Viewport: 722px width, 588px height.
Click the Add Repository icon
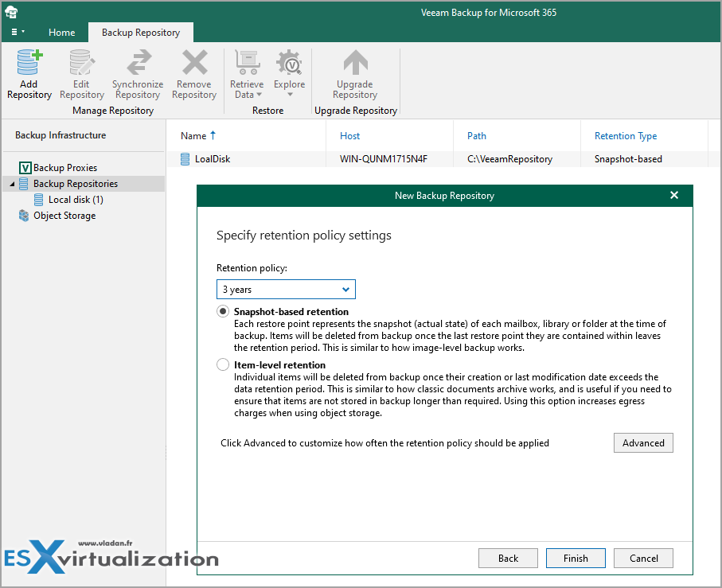click(29, 62)
